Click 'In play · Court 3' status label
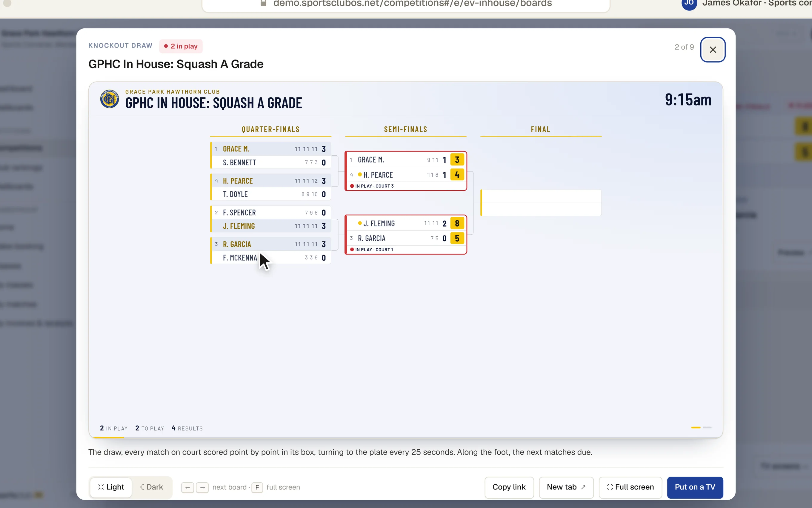The width and height of the screenshot is (812, 508). (x=372, y=186)
